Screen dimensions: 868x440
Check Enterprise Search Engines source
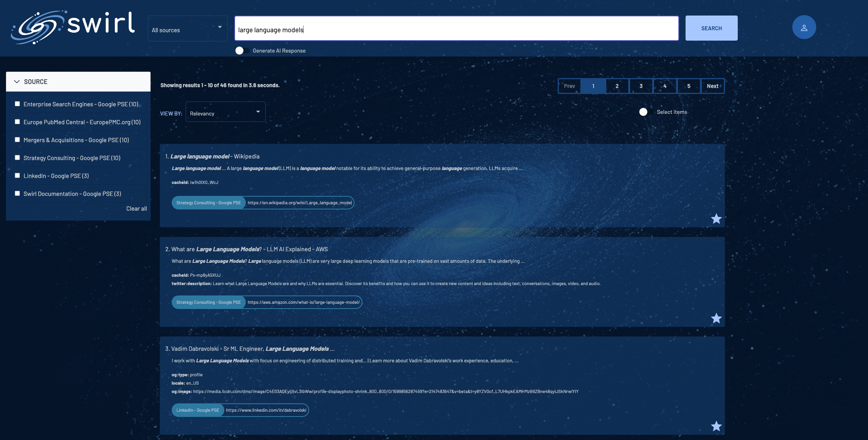click(x=17, y=104)
